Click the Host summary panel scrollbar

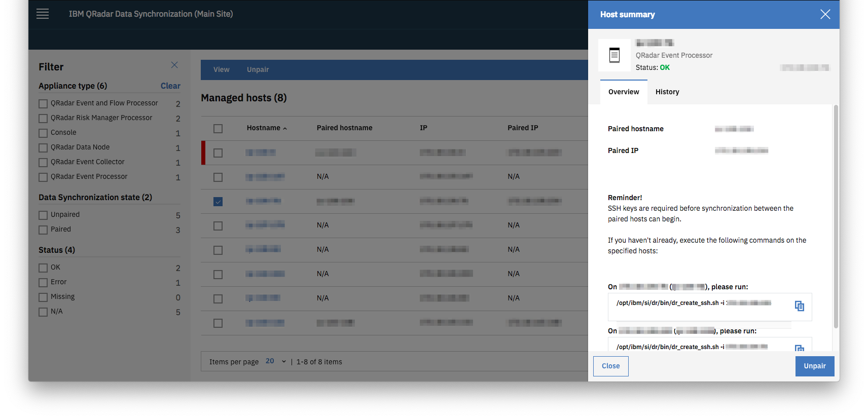click(x=836, y=216)
